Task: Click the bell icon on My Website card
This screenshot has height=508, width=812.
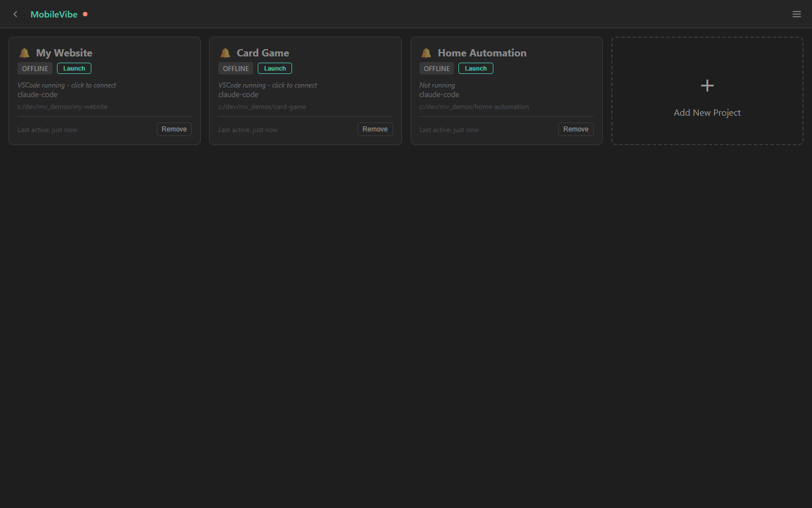Action: (x=24, y=52)
